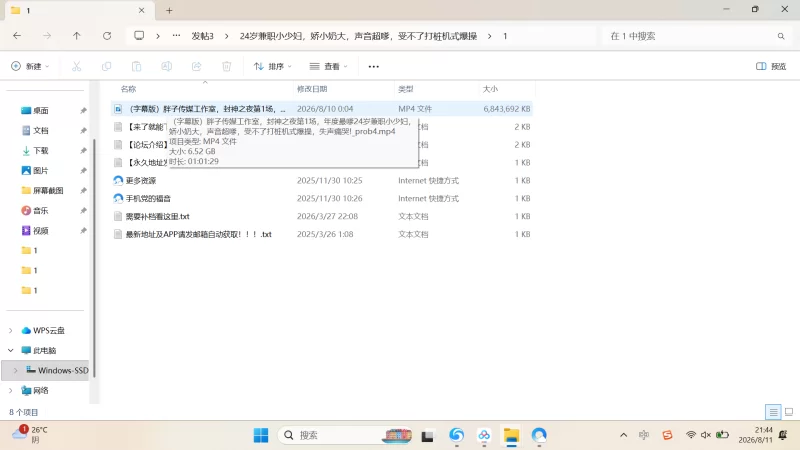Click the Paste toolbar icon
The width and height of the screenshot is (800, 450).
click(x=136, y=66)
